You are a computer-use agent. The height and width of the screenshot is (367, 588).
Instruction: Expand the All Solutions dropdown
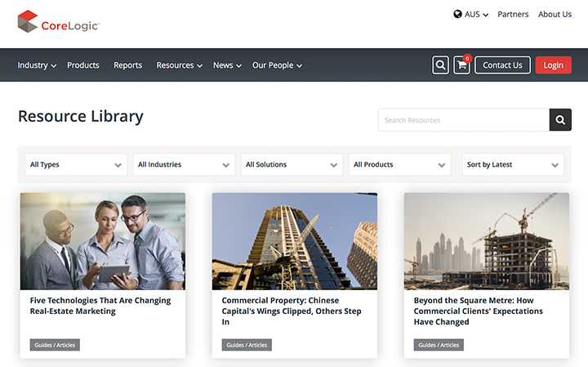[292, 164]
